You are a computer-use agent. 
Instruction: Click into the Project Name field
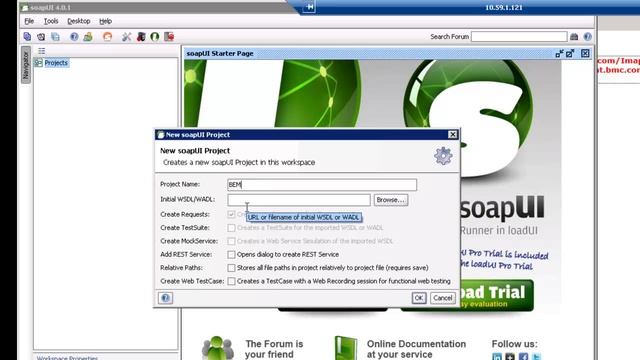tap(322, 185)
